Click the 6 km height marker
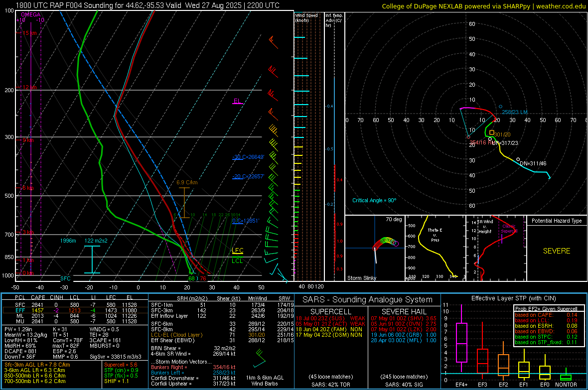588x390 pixels. point(28,188)
